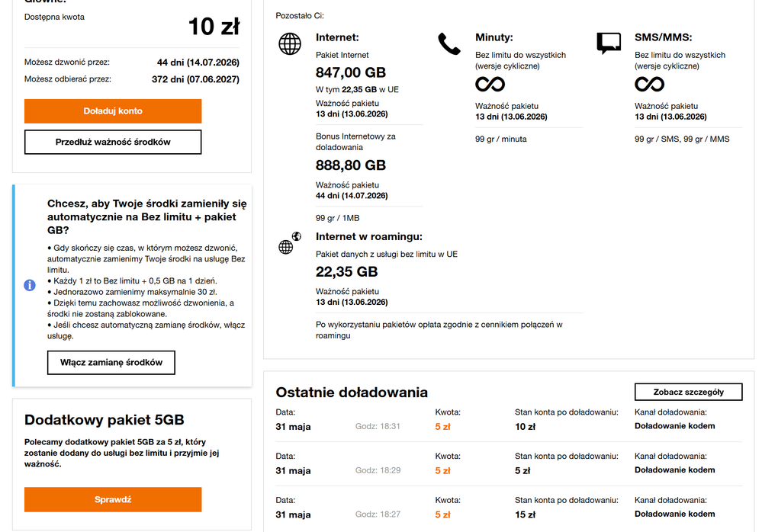The height and width of the screenshot is (532, 762).
Task: Click the Ostatnie doładowania heading
Action: point(352,393)
